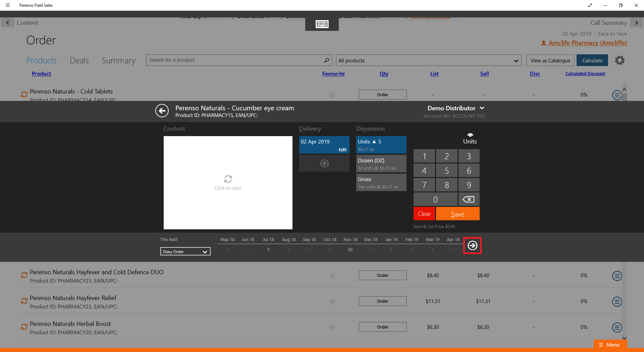
Task: Switch to Products tab
Action: tap(41, 61)
